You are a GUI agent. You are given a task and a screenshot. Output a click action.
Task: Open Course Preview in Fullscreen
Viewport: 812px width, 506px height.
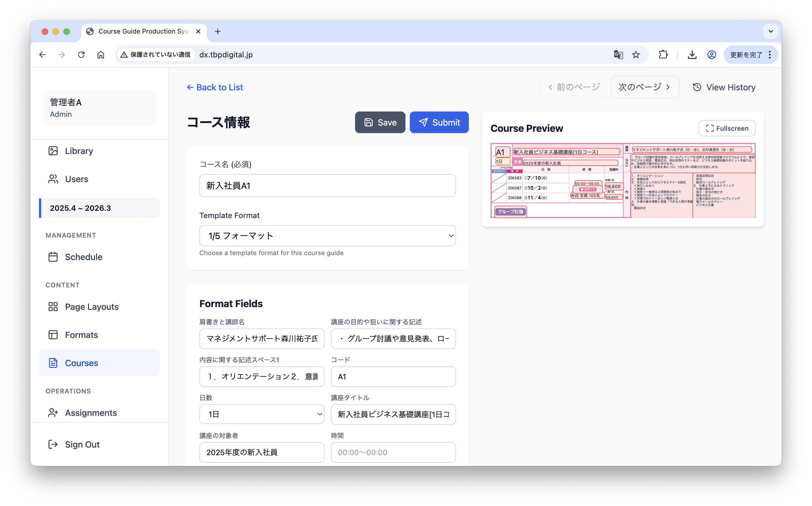click(726, 128)
